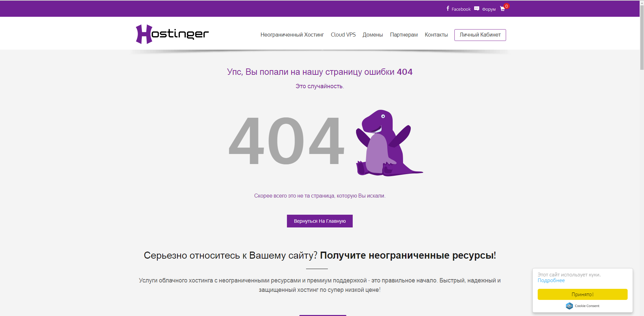Accept cookies via the Принято! button
Image resolution: width=644 pixels, height=316 pixels.
coord(582,294)
